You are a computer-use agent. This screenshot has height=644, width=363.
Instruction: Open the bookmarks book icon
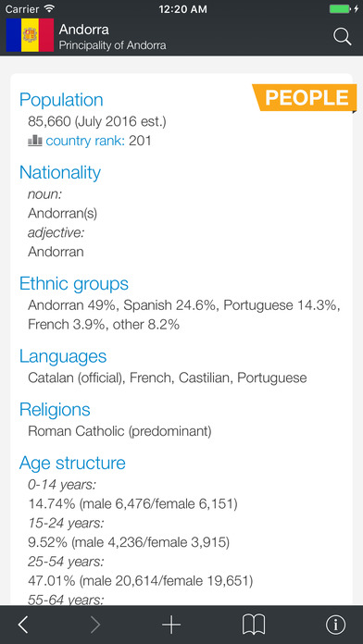[254, 625]
